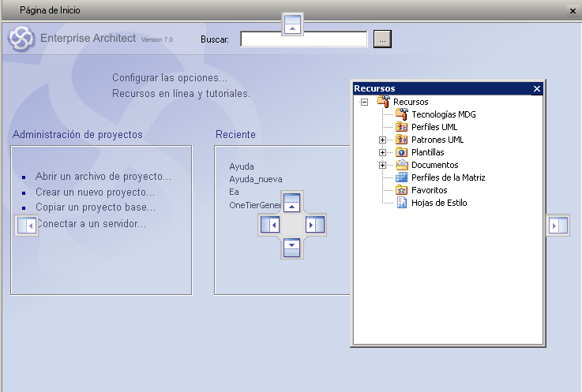Click Abrir un archivo de proyecto
The width and height of the screenshot is (582, 392).
103,177
